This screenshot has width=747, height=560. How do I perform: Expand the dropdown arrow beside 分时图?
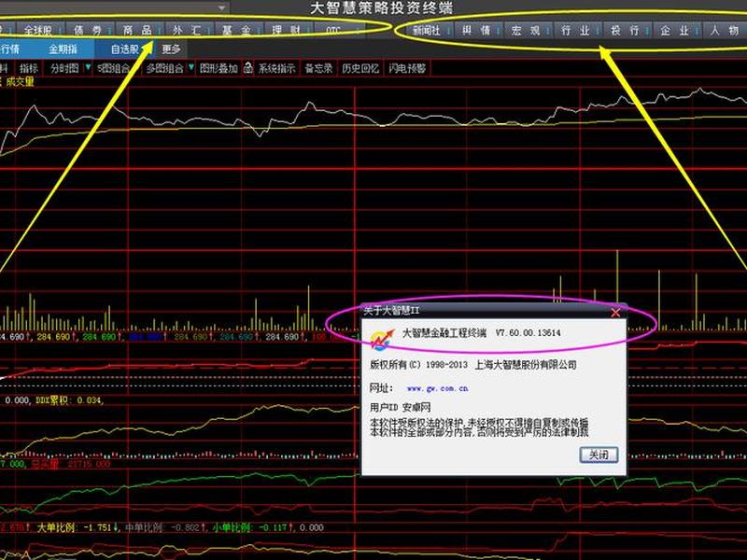[88, 67]
